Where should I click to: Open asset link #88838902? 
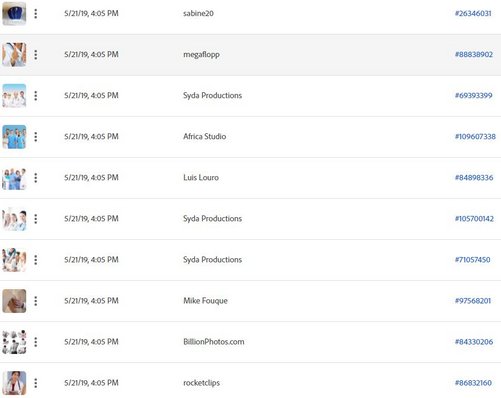click(474, 54)
